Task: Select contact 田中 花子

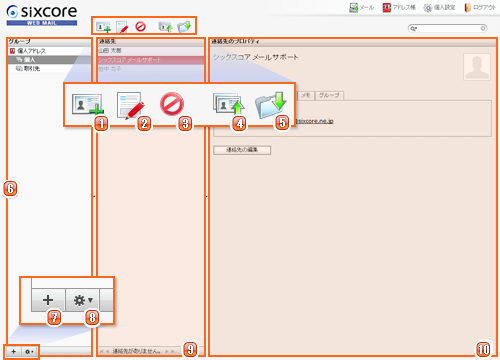Action: click(151, 69)
